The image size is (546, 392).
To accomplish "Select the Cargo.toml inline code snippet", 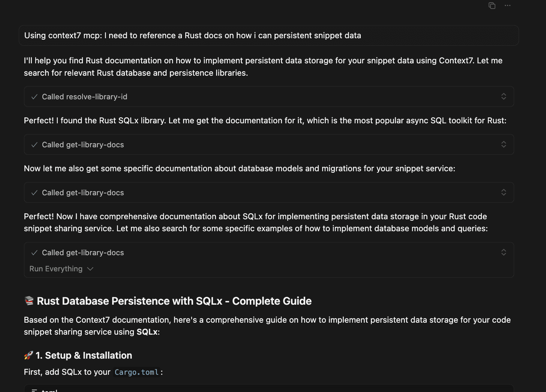I will [x=136, y=372].
